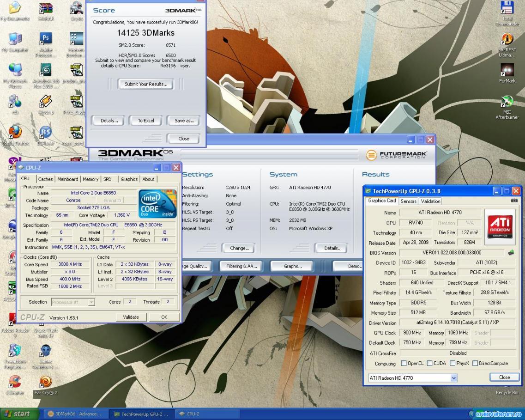Click the Driver Version field in GPU-Z
The height and width of the screenshot is (420, 525).
(458, 323)
